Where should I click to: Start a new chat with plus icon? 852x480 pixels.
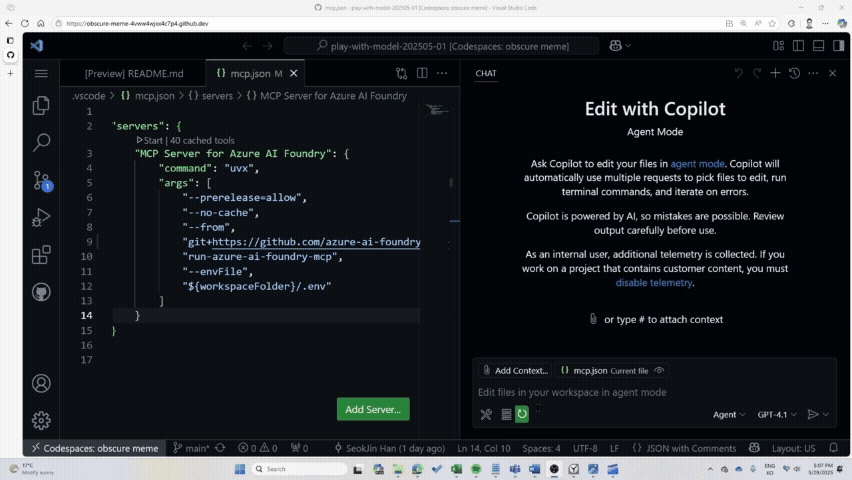pos(775,73)
